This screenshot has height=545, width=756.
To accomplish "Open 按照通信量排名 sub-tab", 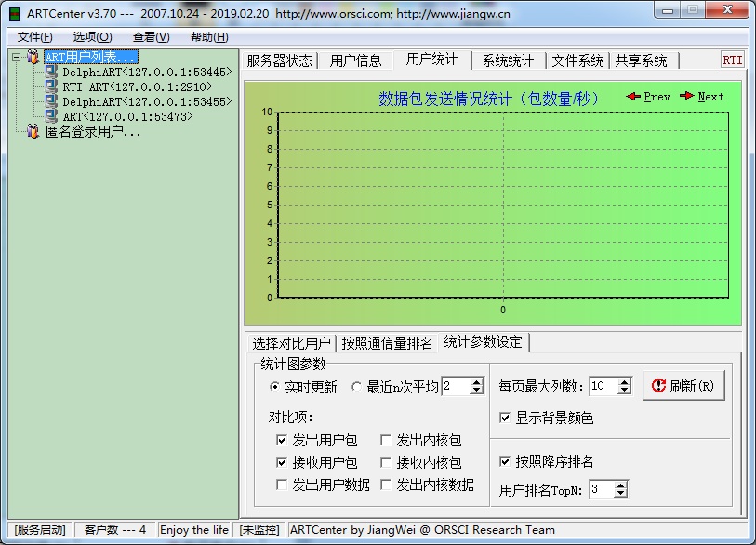I will [x=387, y=343].
